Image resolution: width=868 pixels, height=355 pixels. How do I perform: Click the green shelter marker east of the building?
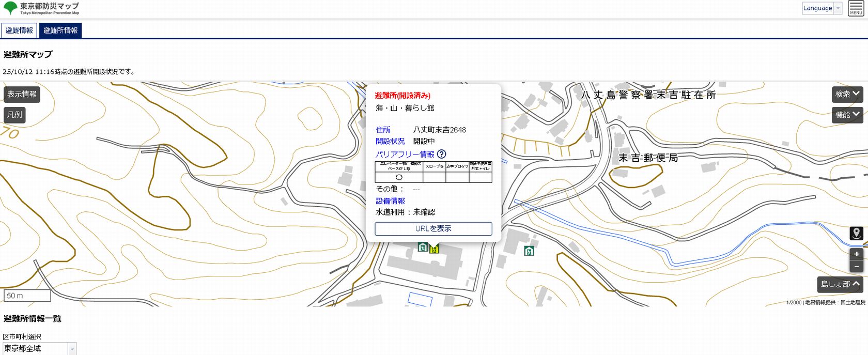click(x=529, y=251)
